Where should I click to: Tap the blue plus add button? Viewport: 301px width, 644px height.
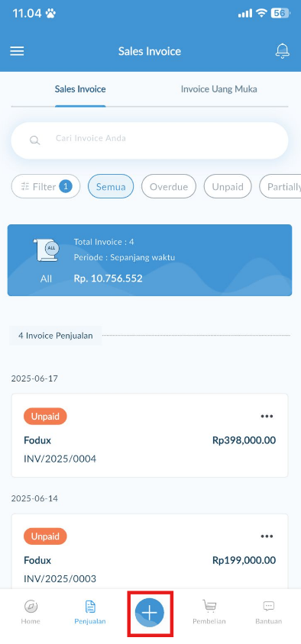click(150, 613)
